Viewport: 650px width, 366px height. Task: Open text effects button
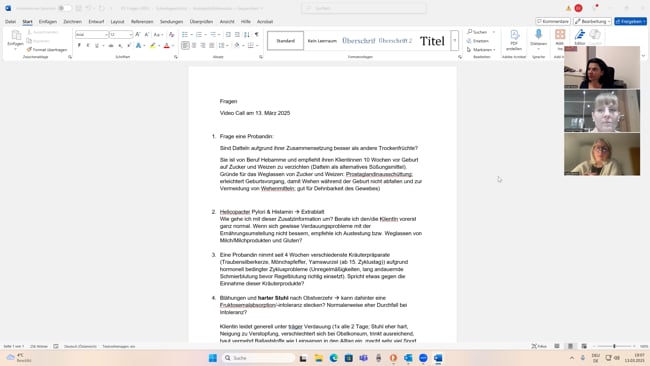point(138,46)
